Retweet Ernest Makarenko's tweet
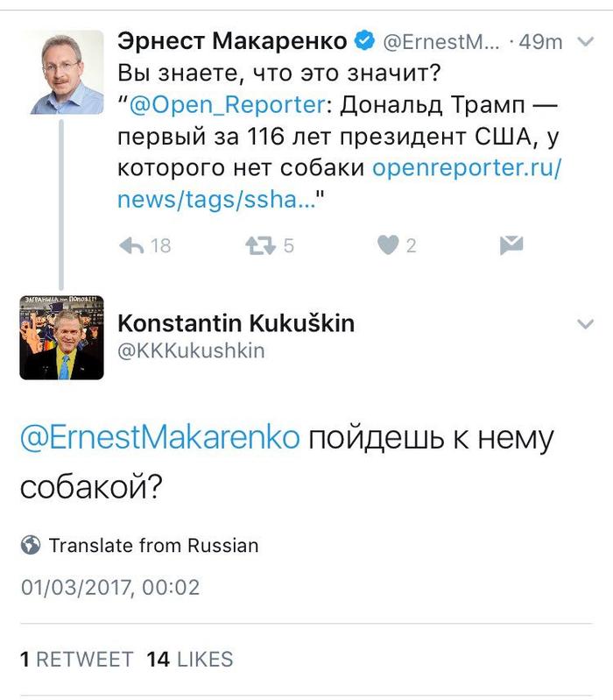613x700 pixels. (x=259, y=246)
